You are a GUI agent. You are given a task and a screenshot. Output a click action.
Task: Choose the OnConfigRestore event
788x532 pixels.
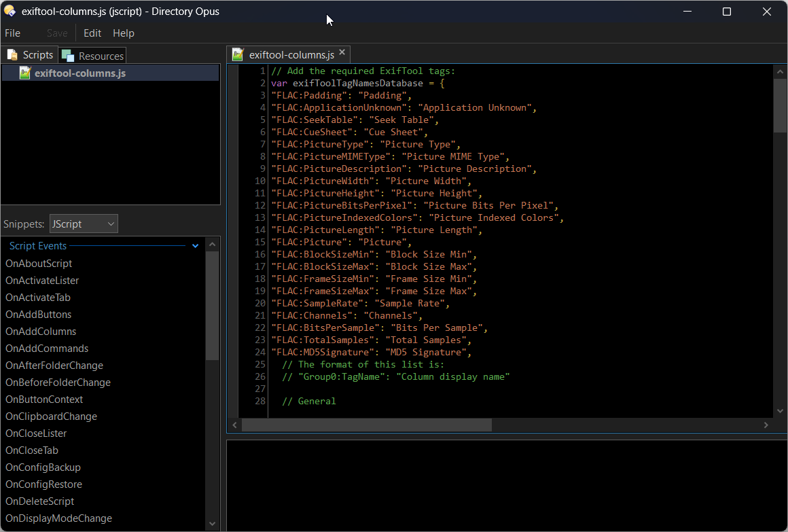[x=43, y=484]
